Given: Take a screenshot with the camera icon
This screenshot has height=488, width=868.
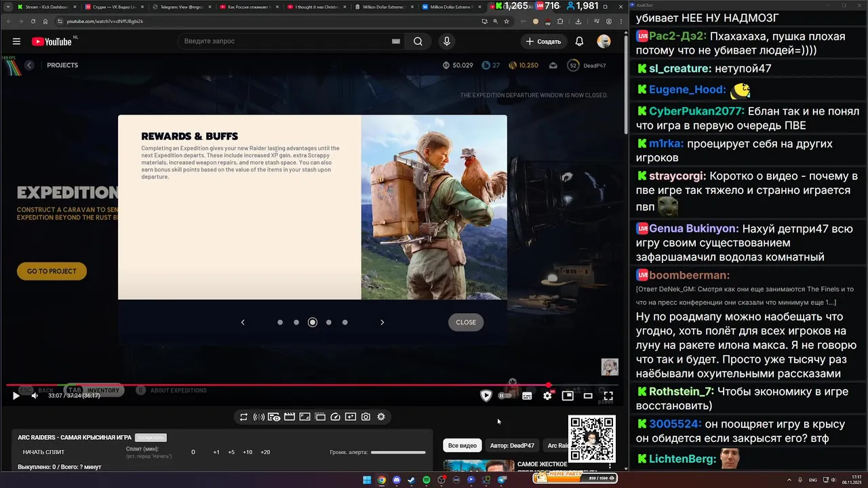Looking at the screenshot, I should tap(366, 417).
